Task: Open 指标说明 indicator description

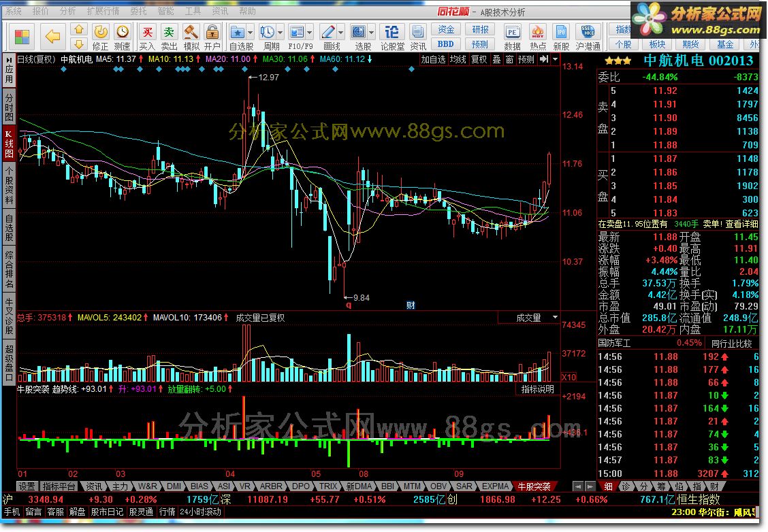Action: point(537,389)
